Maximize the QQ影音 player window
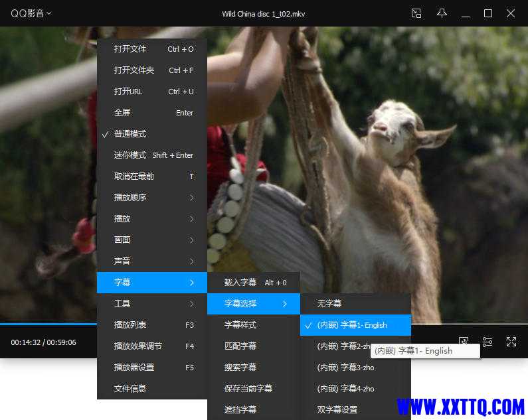 tap(488, 13)
